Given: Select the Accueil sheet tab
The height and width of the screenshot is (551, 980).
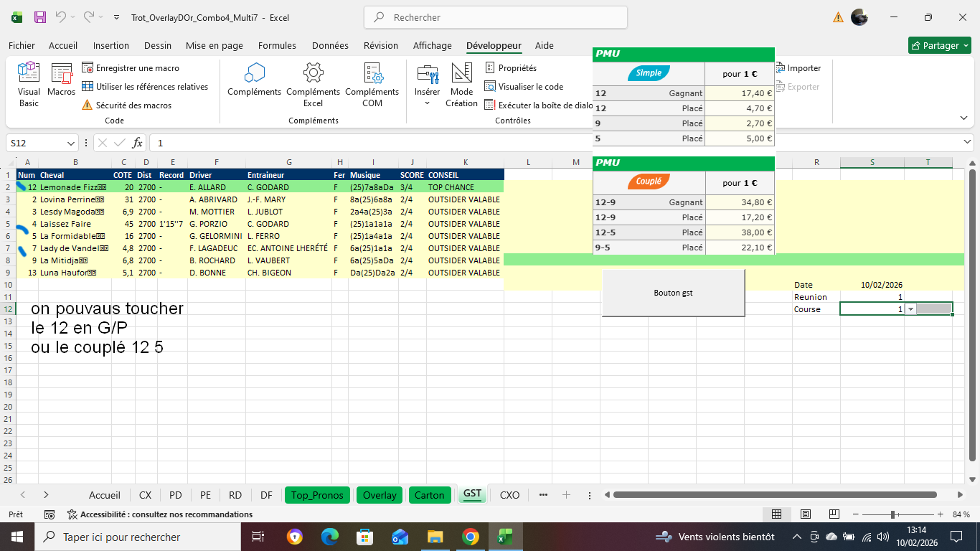Looking at the screenshot, I should click(x=105, y=495).
